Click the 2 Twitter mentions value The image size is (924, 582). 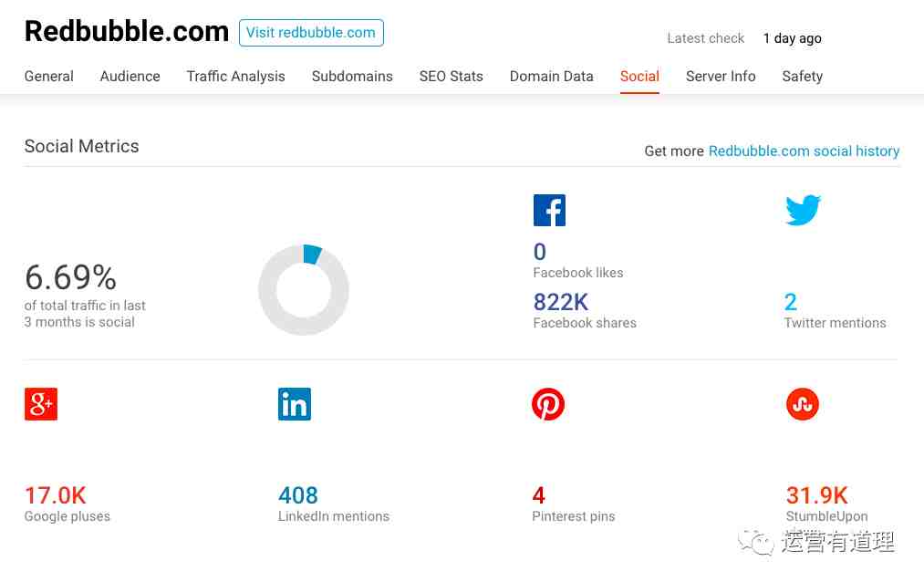pyautogui.click(x=791, y=302)
